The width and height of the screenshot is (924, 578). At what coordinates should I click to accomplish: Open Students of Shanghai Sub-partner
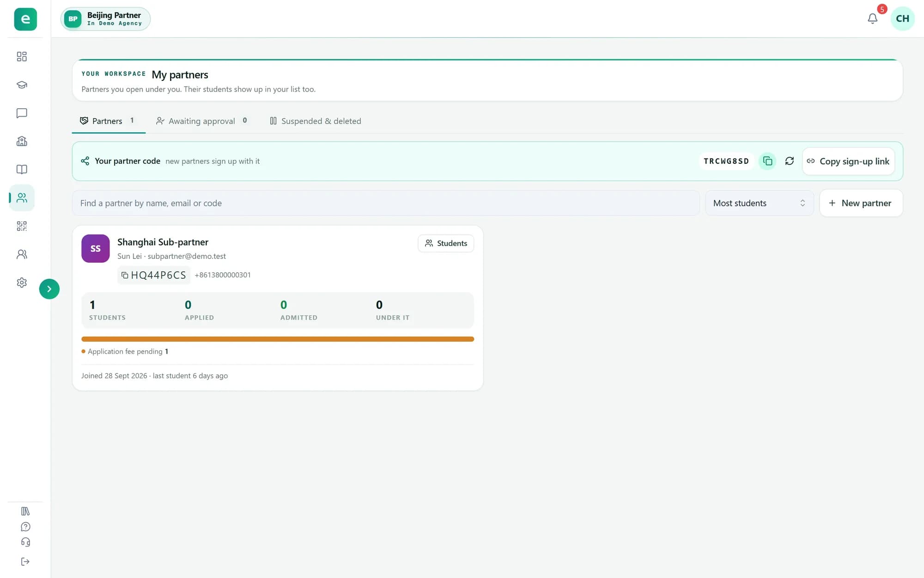coord(446,243)
